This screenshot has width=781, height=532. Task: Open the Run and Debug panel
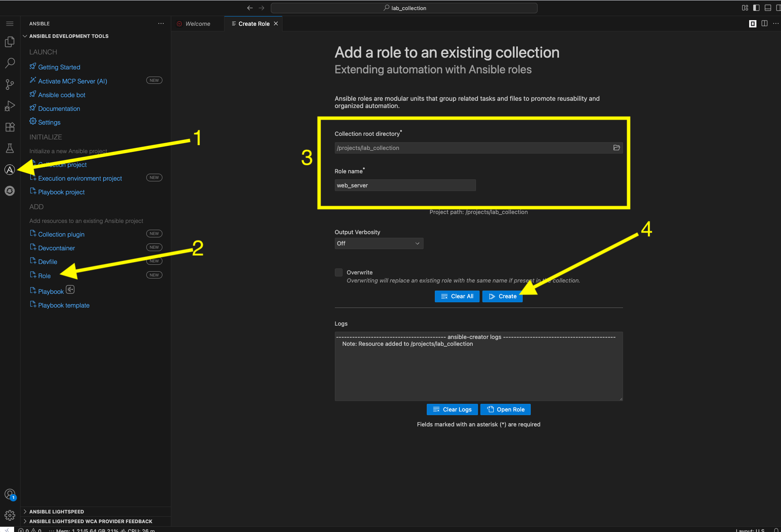click(10, 106)
